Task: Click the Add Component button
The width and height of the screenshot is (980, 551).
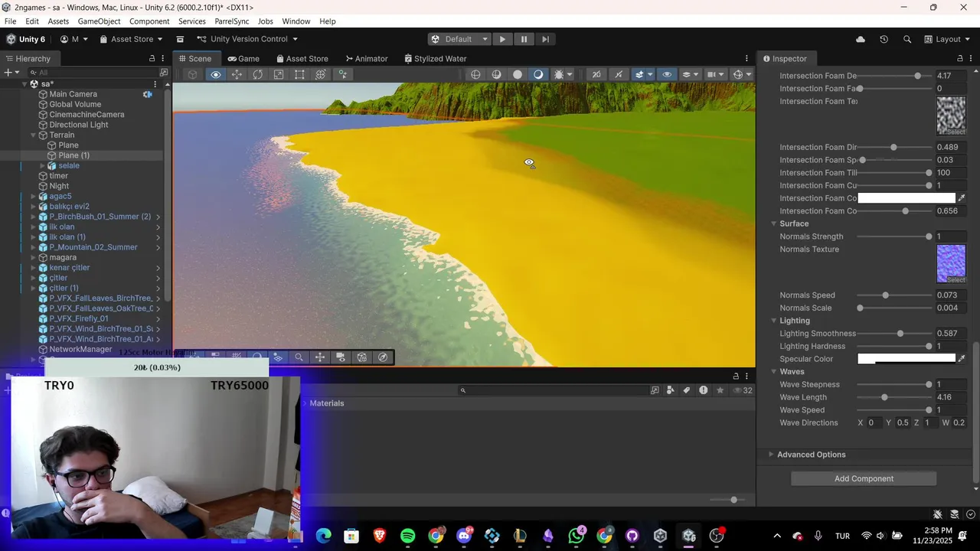Action: click(864, 478)
